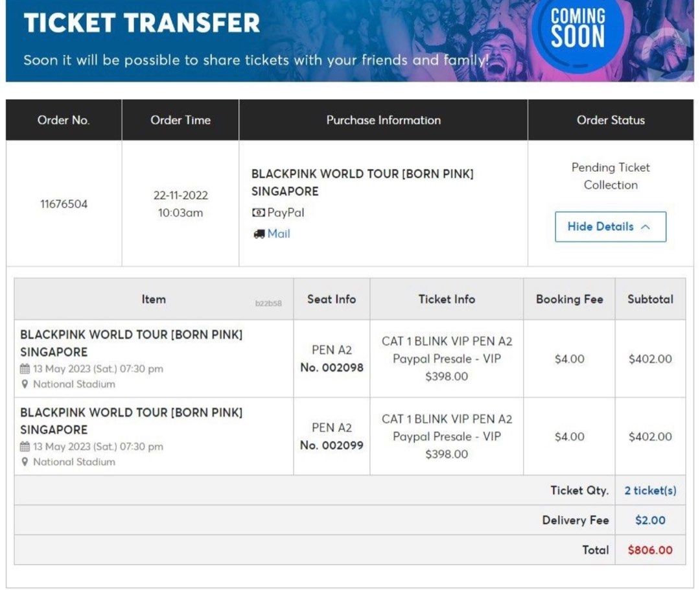
Task: Click seat number No. 002098
Action: (x=332, y=368)
